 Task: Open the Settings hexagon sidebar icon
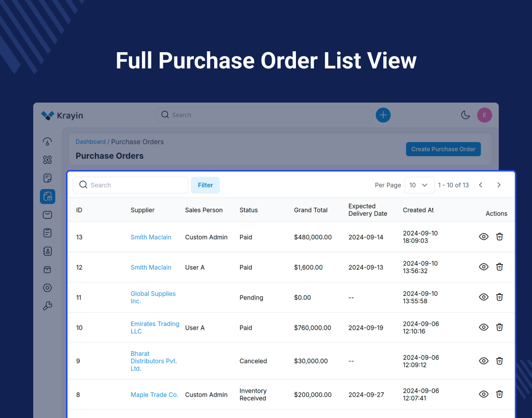click(47, 288)
